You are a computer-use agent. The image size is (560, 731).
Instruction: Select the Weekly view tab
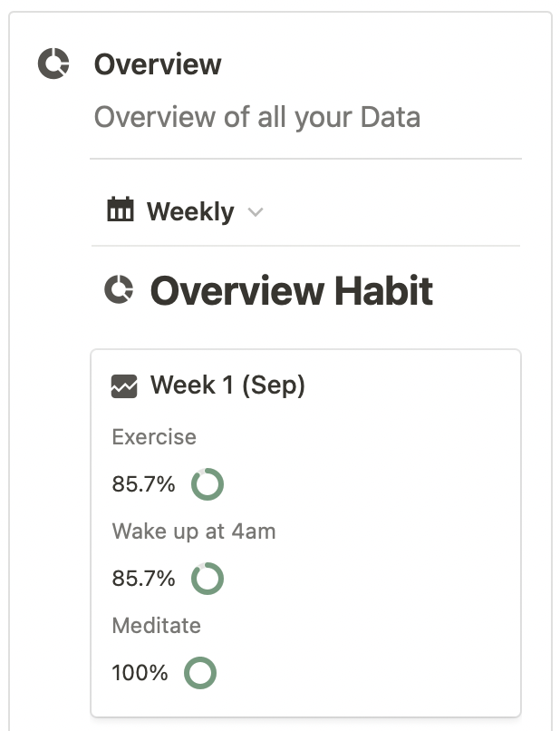(190, 211)
